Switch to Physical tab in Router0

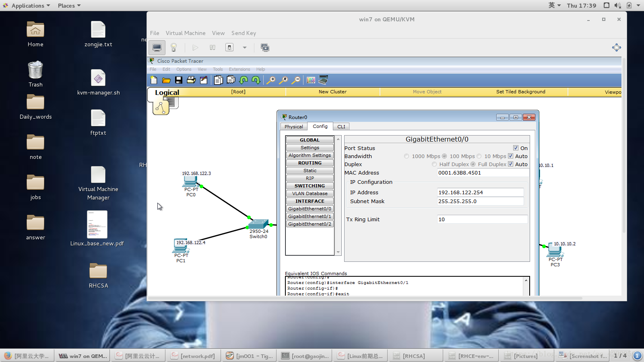pyautogui.click(x=294, y=127)
